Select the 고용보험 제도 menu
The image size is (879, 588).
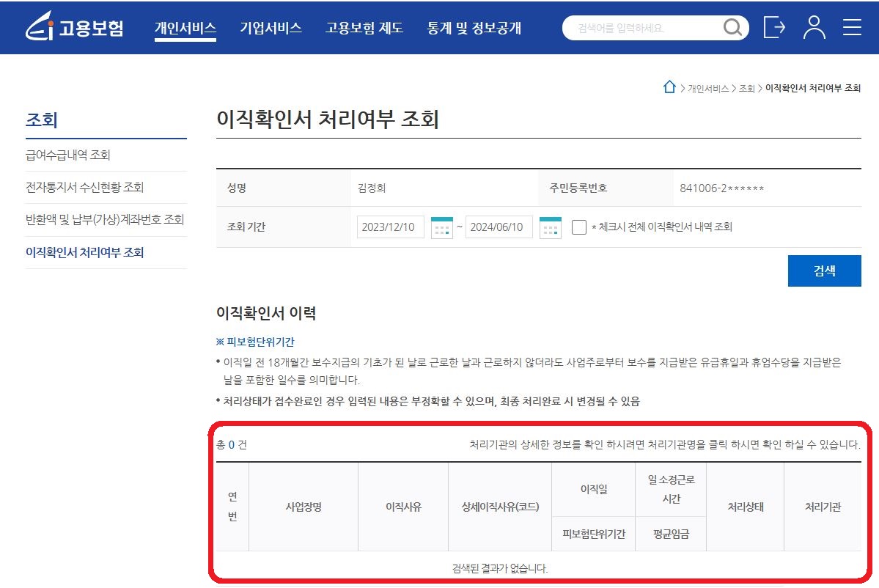pyautogui.click(x=365, y=27)
